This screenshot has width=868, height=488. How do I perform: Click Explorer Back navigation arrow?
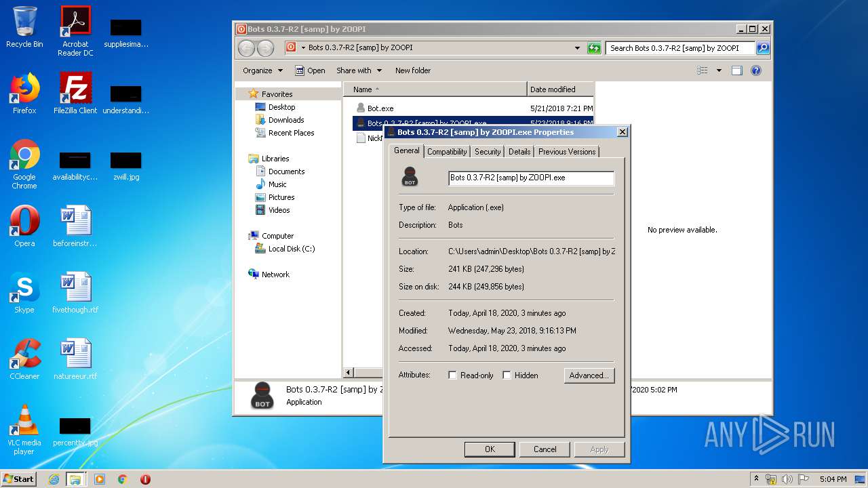click(247, 48)
